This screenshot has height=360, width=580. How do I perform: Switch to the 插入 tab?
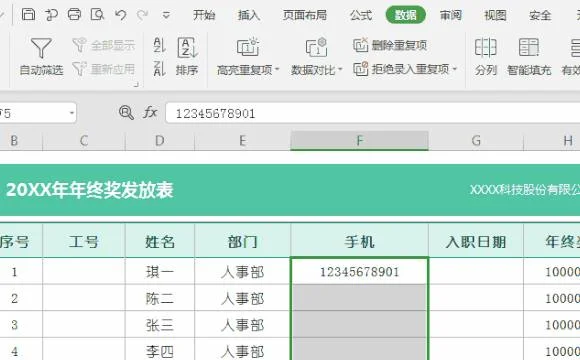coord(249,15)
